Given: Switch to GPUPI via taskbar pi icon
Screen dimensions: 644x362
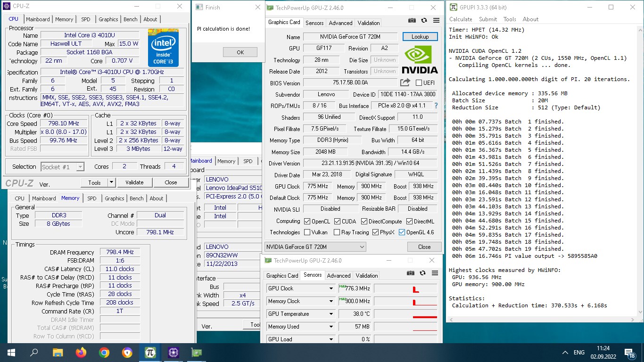Looking at the screenshot, I should click(150, 352).
